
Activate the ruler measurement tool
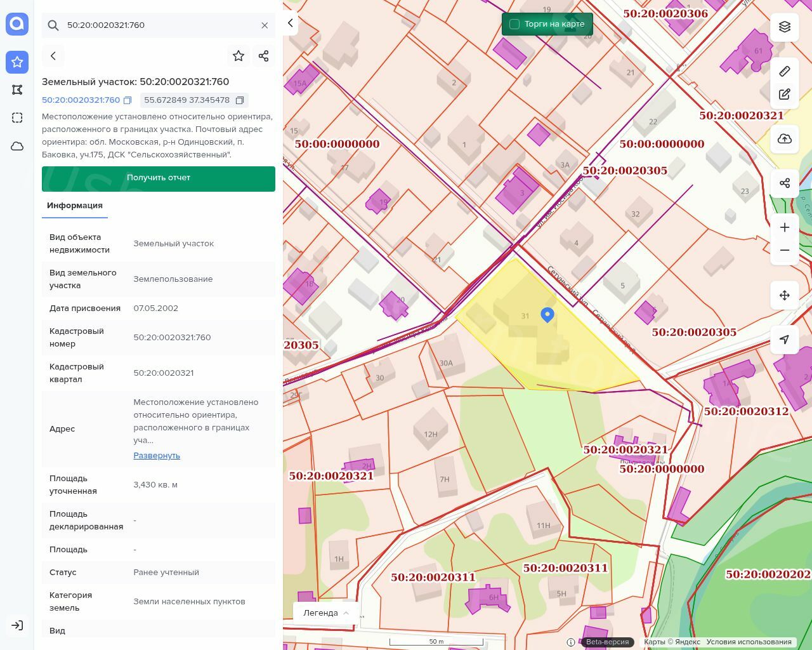[785, 71]
